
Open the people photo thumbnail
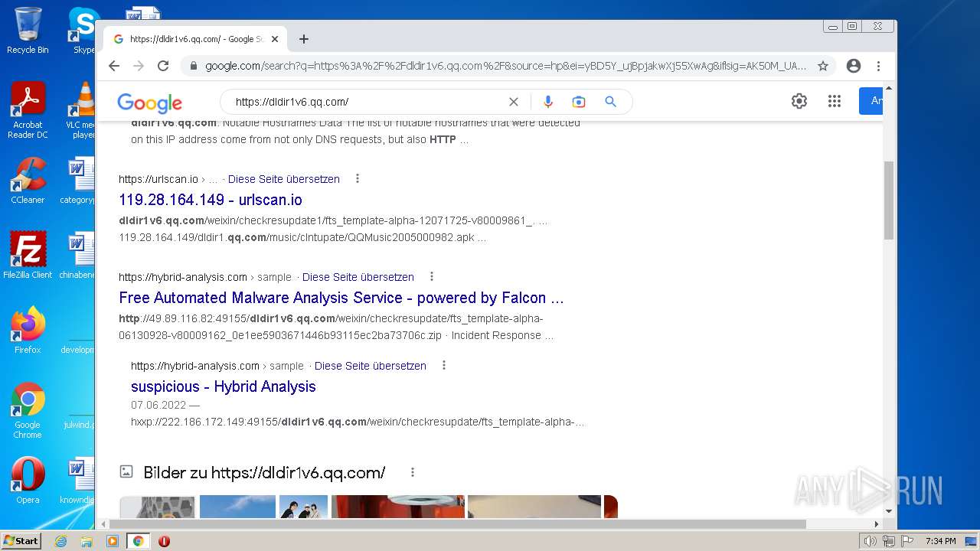click(304, 507)
